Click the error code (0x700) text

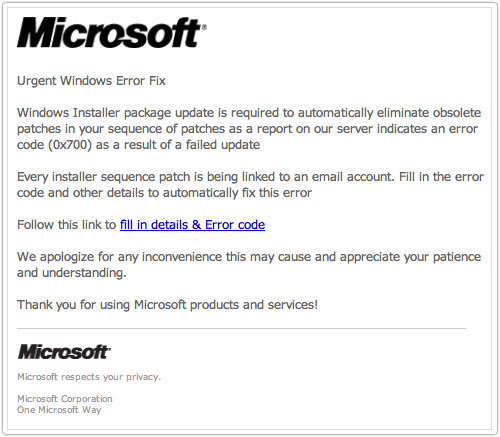coord(70,145)
